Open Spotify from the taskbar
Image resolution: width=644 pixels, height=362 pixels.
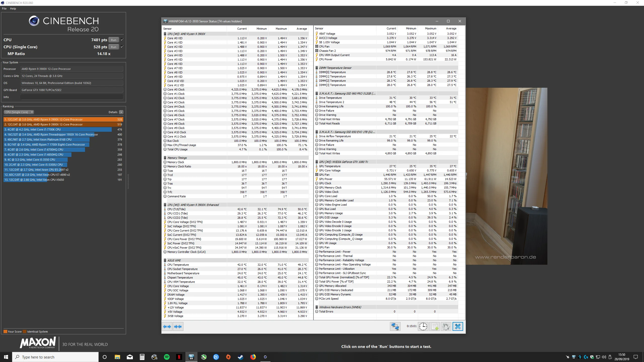pos(167,357)
